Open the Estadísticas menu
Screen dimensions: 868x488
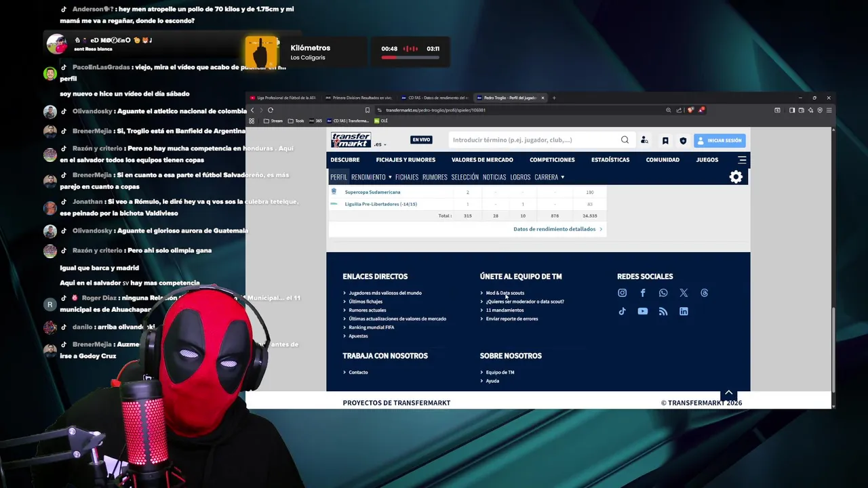tap(610, 160)
